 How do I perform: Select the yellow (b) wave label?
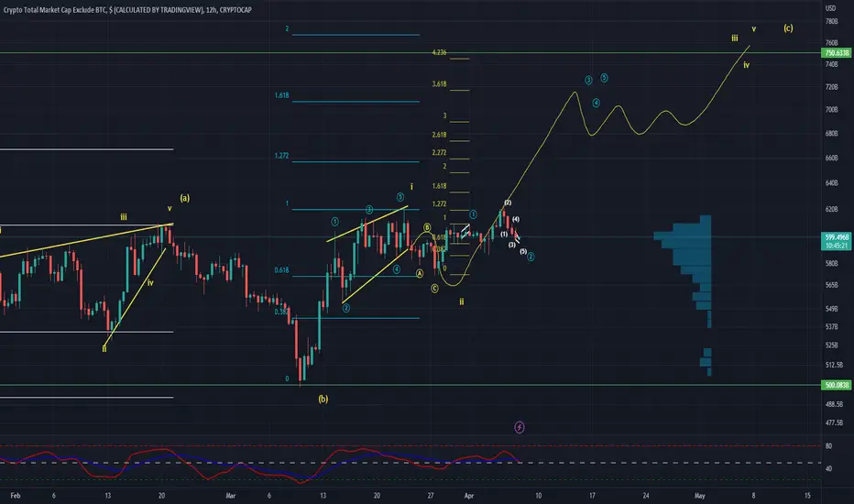323,399
